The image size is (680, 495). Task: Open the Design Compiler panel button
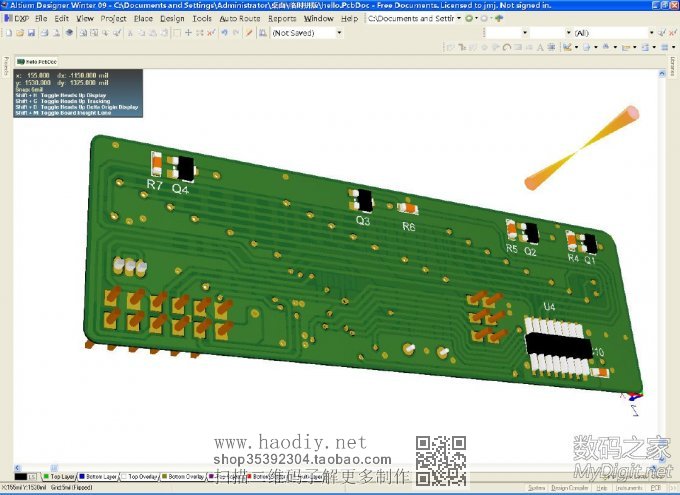tap(572, 488)
